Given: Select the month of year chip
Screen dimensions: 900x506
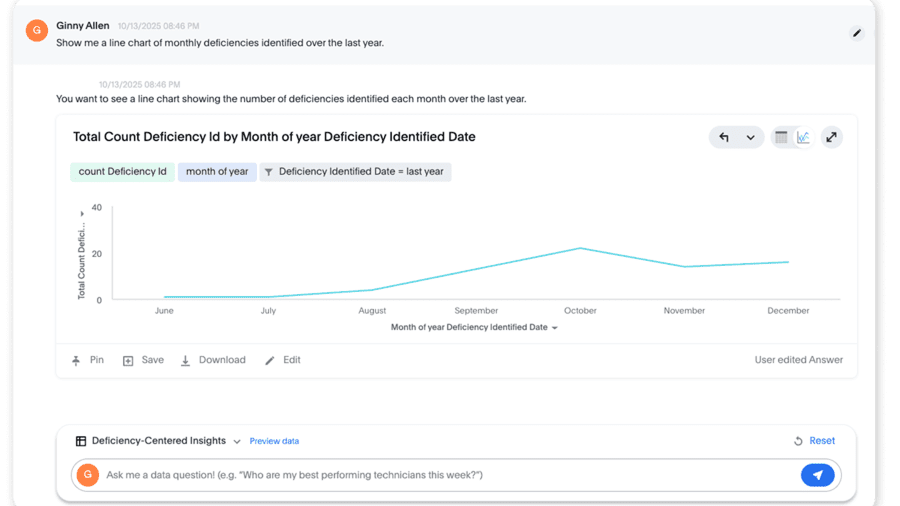Looking at the screenshot, I should [x=217, y=172].
